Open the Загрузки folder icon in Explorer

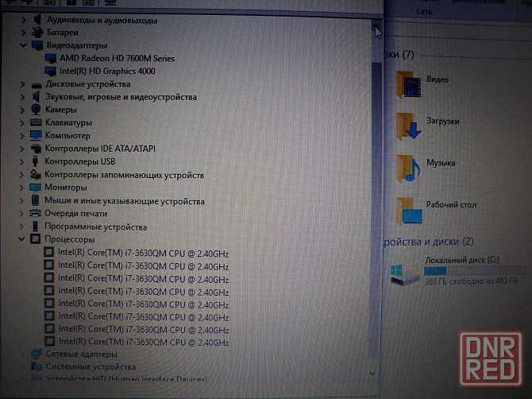[x=409, y=126]
